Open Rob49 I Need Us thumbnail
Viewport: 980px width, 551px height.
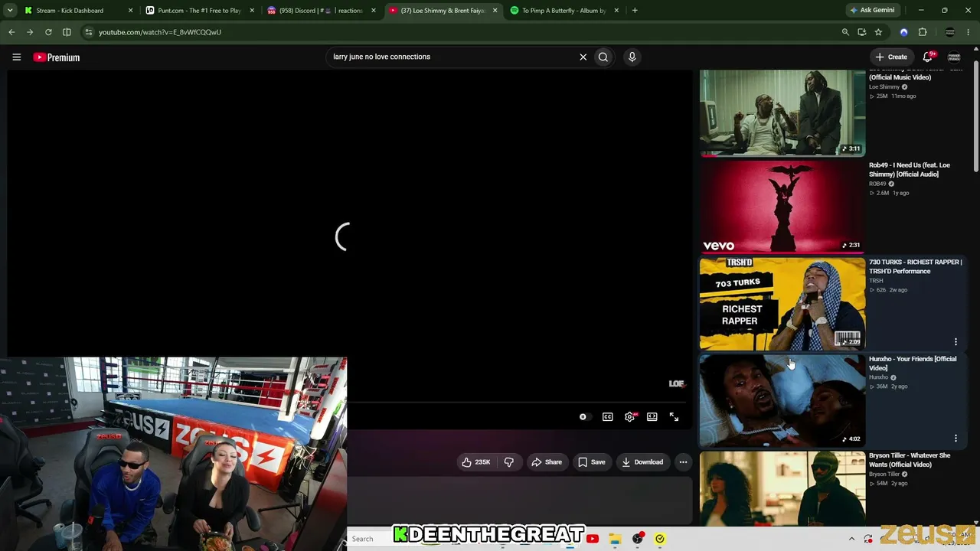782,207
